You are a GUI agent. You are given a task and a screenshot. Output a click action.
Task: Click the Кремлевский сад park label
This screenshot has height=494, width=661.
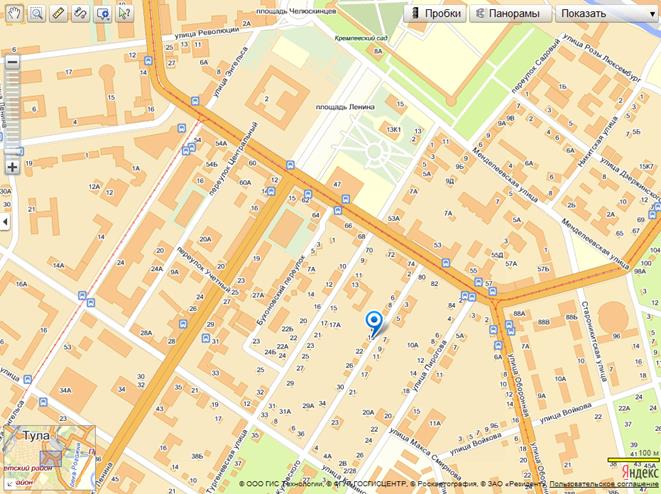(361, 38)
